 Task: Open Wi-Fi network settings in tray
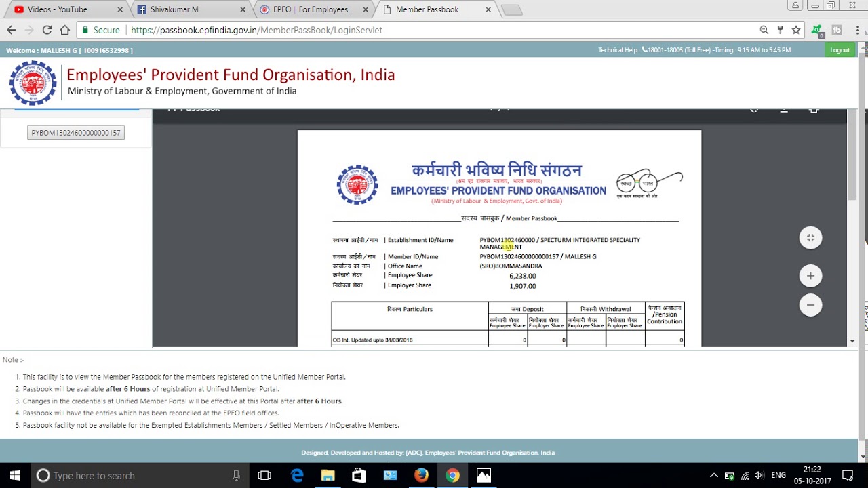point(745,475)
